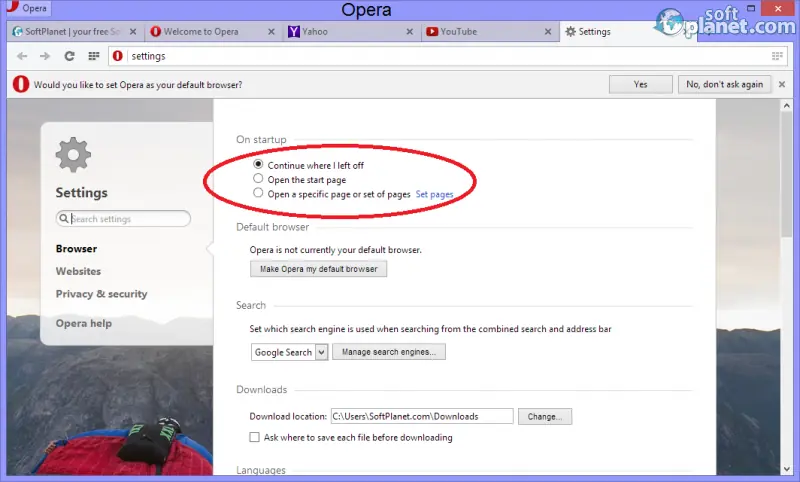
Task: Select Open a specific page option
Action: coord(258,193)
